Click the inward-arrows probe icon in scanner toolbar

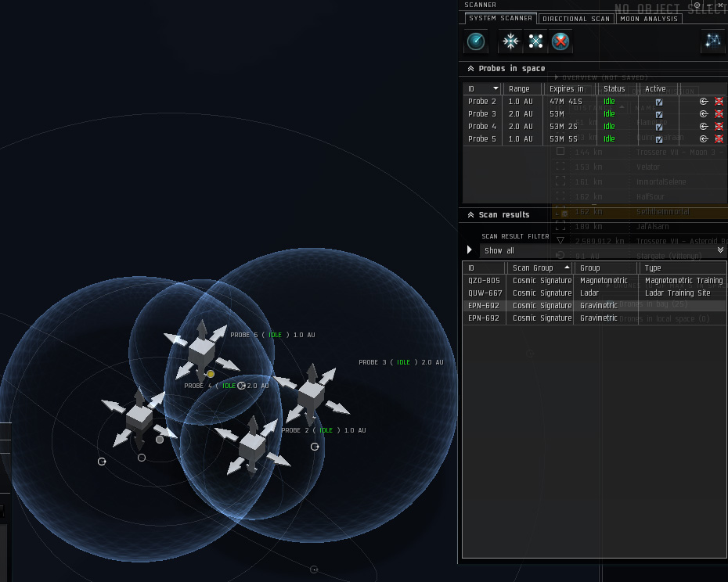[510, 41]
